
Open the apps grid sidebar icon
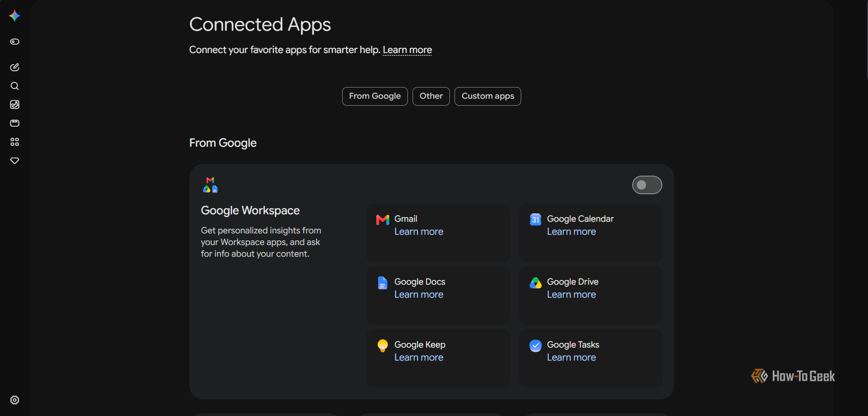pyautogui.click(x=15, y=142)
